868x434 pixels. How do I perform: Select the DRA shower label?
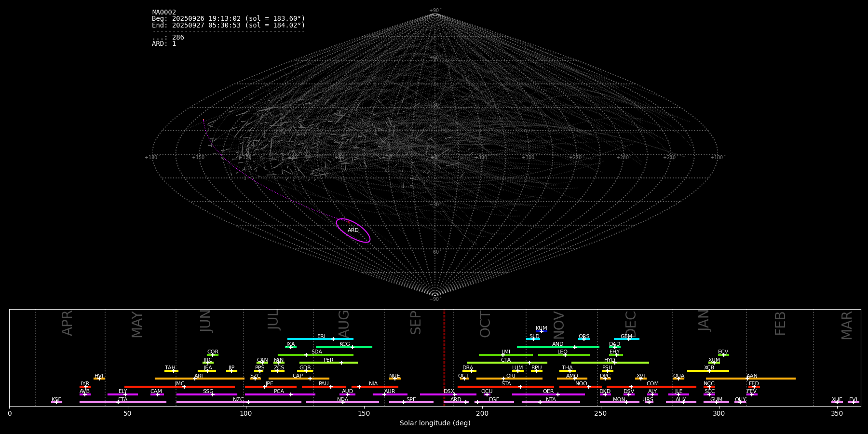point(468,368)
